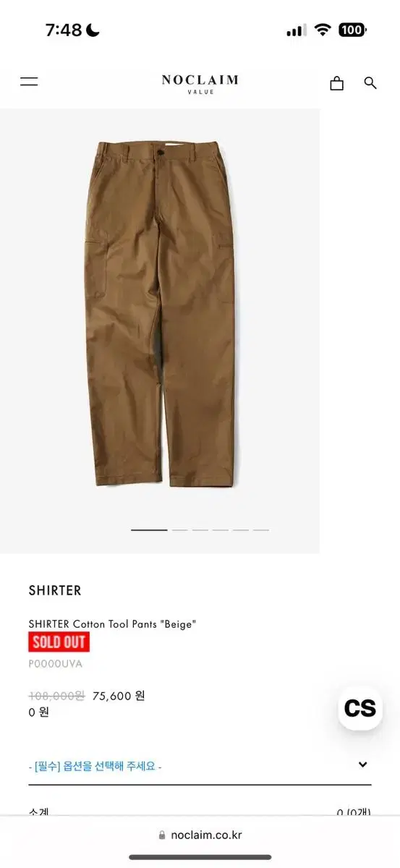Jump to the last carousel indicator dash
400x868 pixels.
pyautogui.click(x=261, y=530)
